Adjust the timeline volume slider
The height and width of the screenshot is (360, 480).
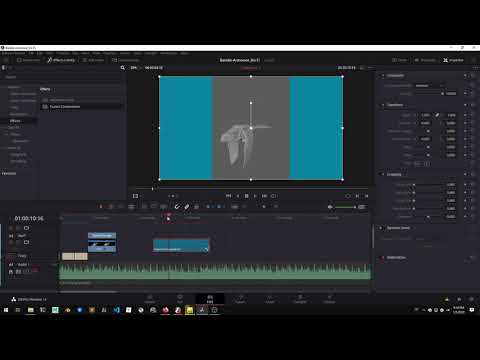[x=345, y=207]
